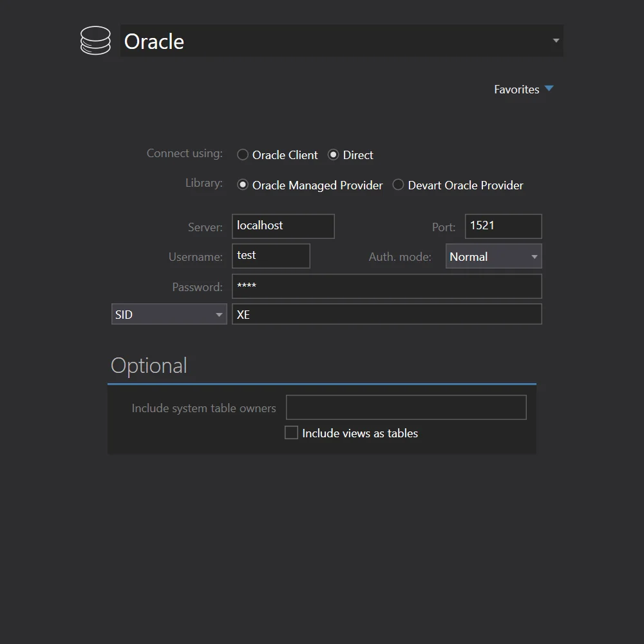The height and width of the screenshot is (644, 644).
Task: Click the Port field showing 1521
Action: click(502, 226)
